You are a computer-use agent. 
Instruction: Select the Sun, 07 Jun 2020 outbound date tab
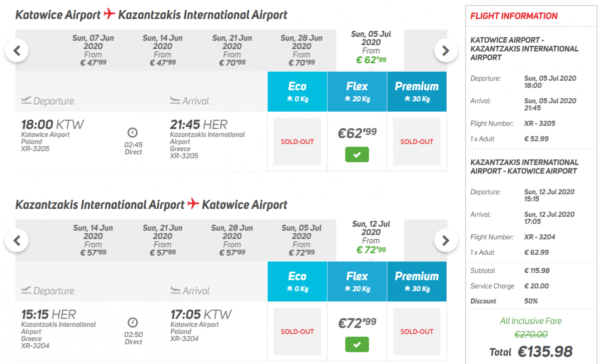[x=93, y=50]
